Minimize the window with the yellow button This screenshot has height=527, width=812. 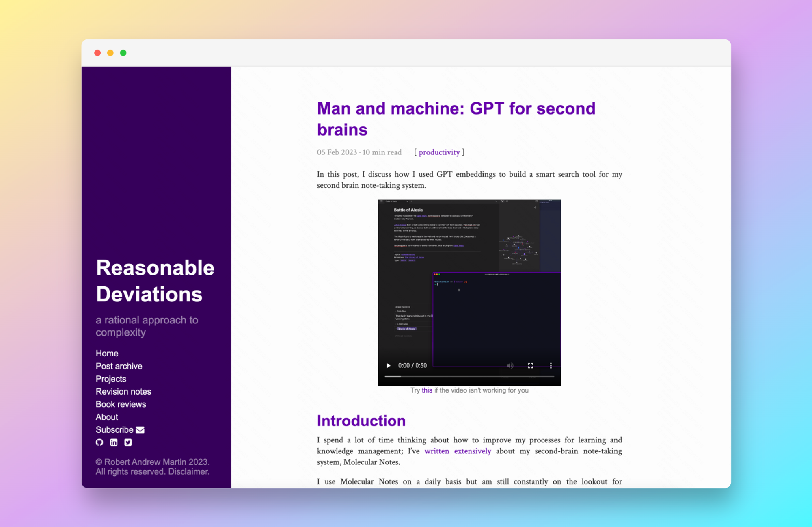coord(110,53)
